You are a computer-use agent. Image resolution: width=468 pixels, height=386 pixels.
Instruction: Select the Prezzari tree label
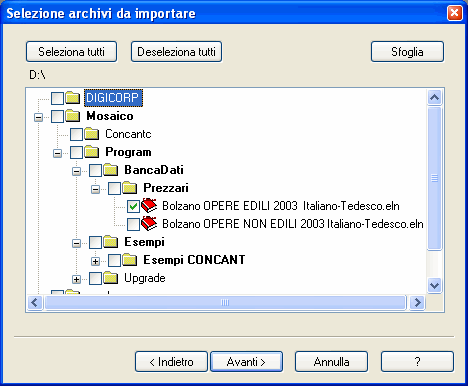click(166, 188)
